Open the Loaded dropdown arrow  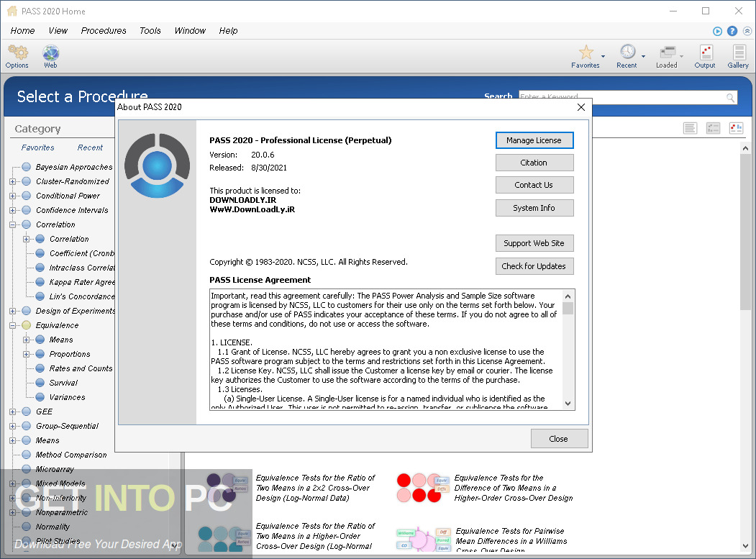pos(681,56)
